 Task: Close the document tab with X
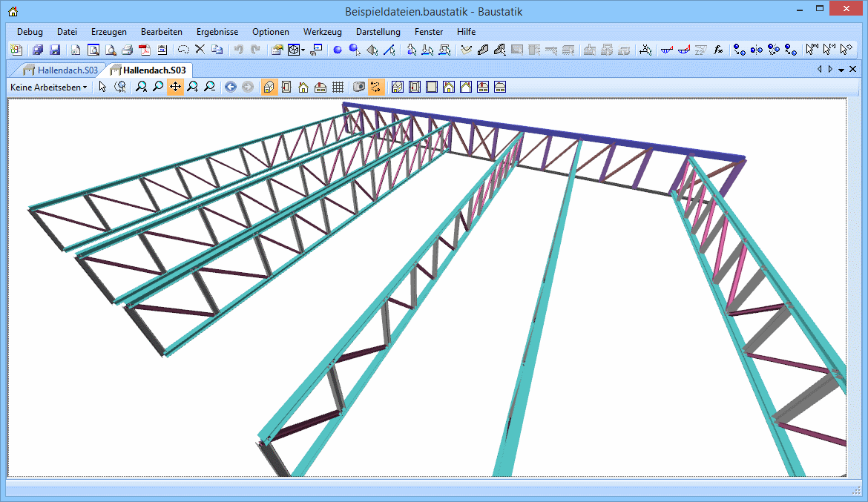pyautogui.click(x=852, y=69)
